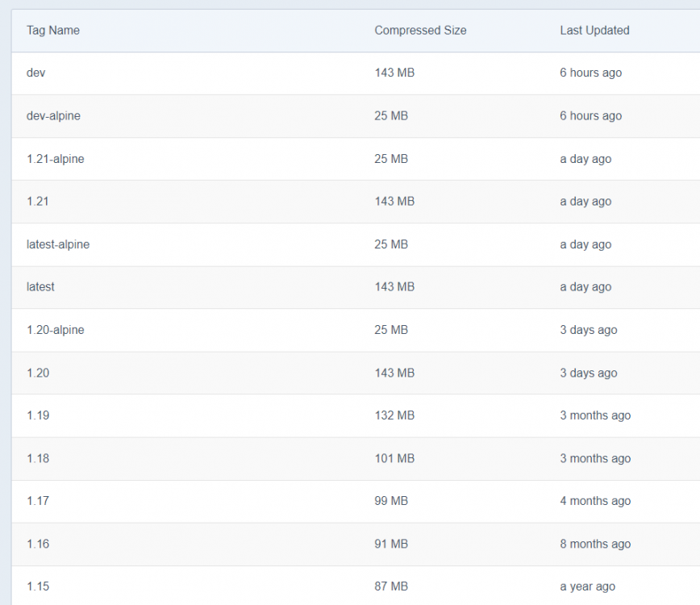The width and height of the screenshot is (700, 605).
Task: Choose the latest-alpine tag
Action: (x=58, y=244)
